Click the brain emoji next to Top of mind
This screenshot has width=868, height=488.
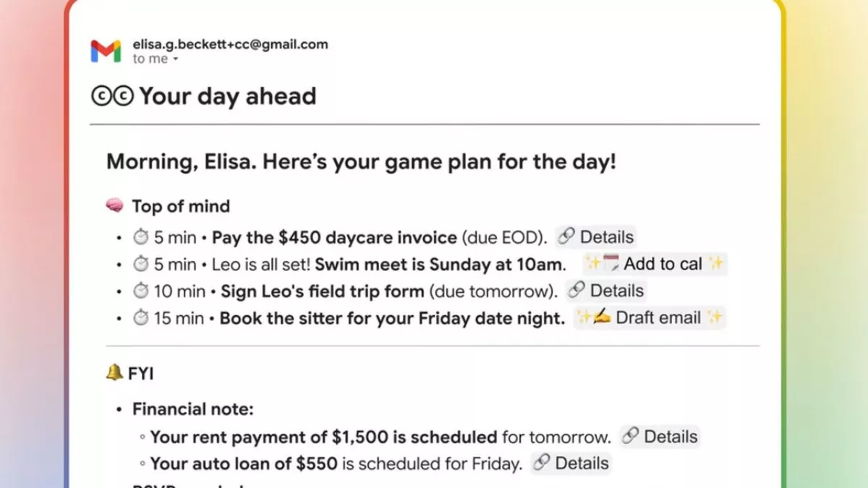click(114, 207)
